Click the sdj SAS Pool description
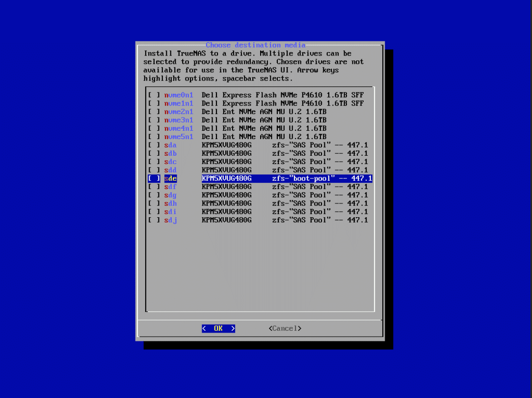 [x=285, y=220]
